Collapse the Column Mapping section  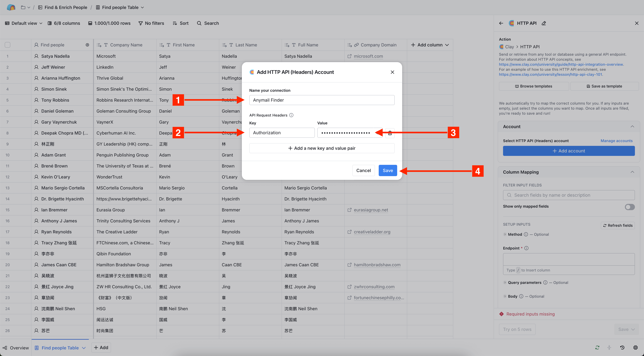click(x=632, y=172)
